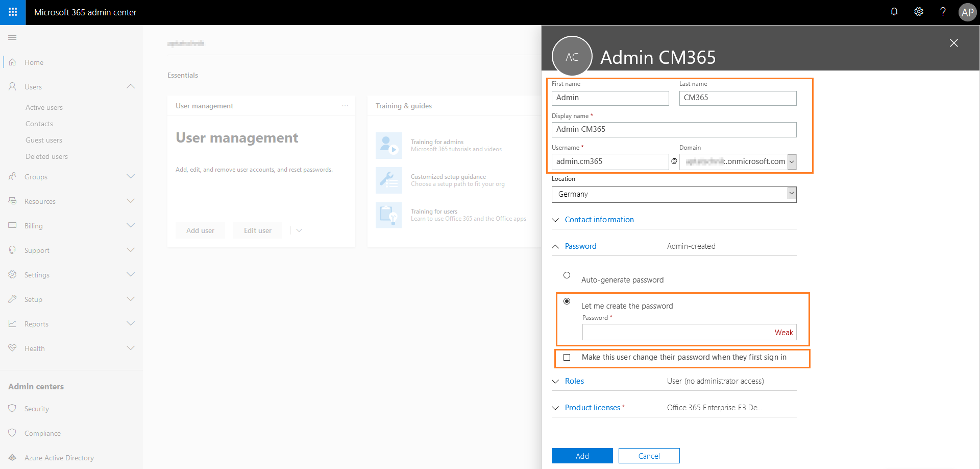Click the Azure Active Directory icon
980x469 pixels.
pos(12,458)
